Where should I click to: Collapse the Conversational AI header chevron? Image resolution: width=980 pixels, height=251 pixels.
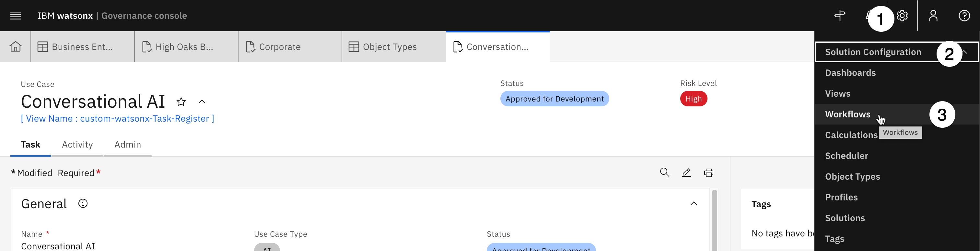tap(202, 102)
